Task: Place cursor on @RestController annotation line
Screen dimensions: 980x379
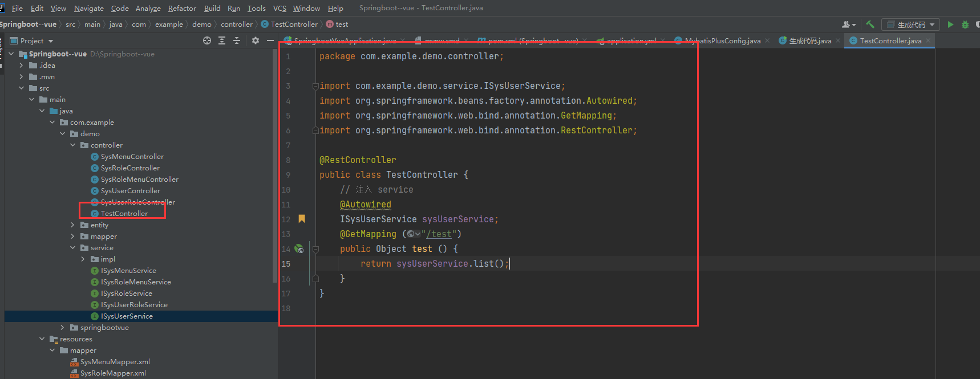Action: (x=358, y=160)
